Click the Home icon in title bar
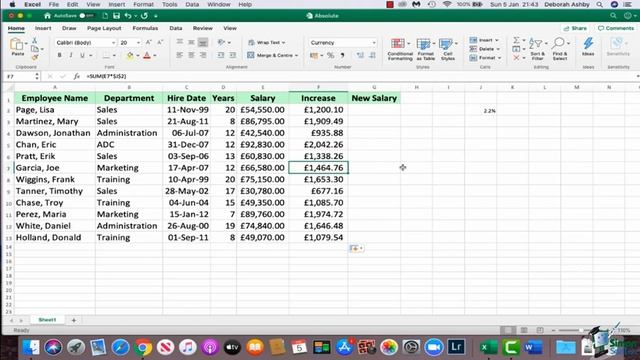Screen dimensions: 640x360 click(x=47, y=16)
